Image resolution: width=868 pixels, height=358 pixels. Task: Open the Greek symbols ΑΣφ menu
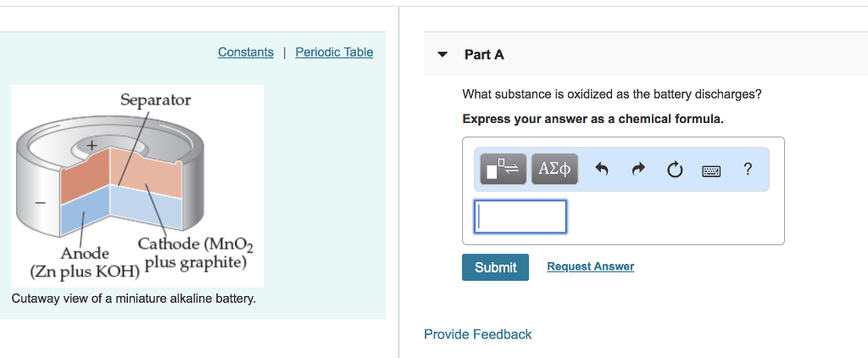(554, 170)
